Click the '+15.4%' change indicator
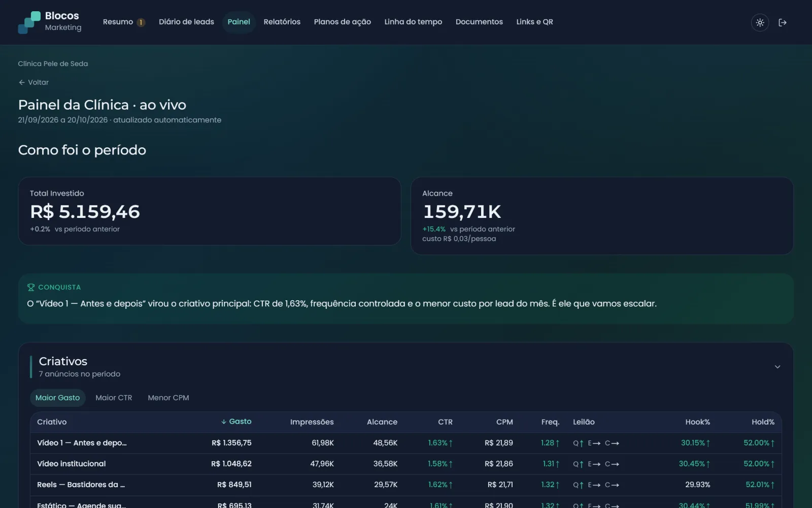This screenshot has height=508, width=812. pyautogui.click(x=434, y=229)
